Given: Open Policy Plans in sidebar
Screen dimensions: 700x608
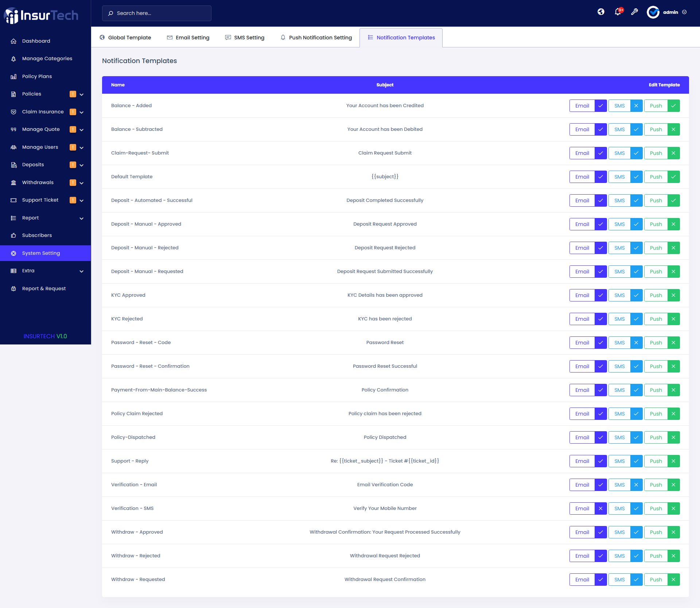Looking at the screenshot, I should 37,76.
